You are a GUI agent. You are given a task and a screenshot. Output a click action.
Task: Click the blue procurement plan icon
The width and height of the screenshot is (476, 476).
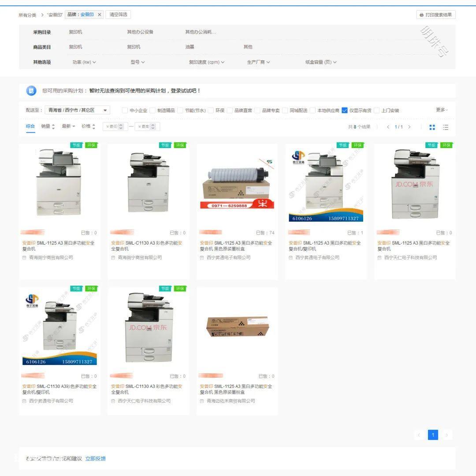tap(31, 90)
